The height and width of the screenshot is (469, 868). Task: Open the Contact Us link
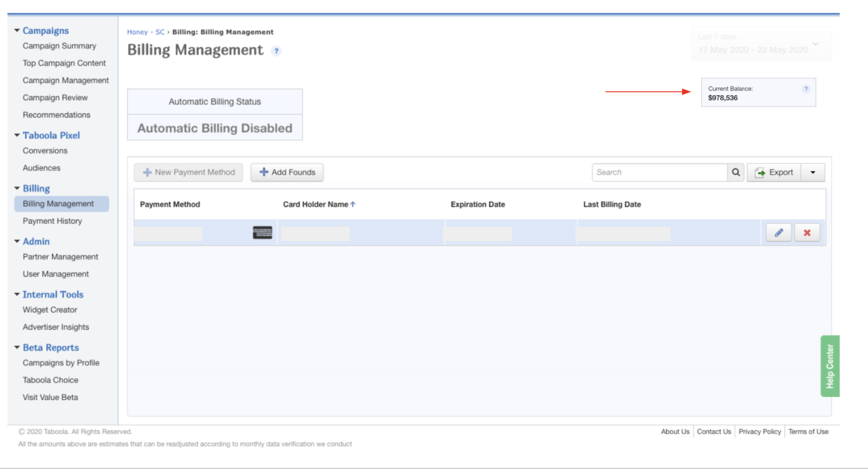coord(714,431)
